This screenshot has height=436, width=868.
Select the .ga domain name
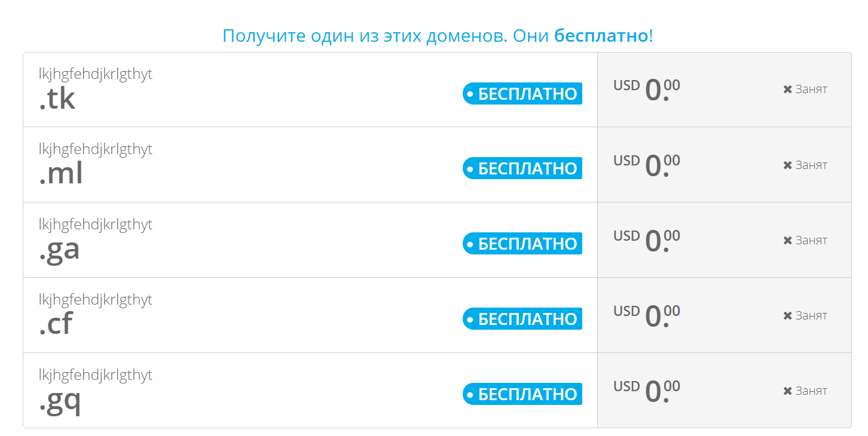pyautogui.click(x=60, y=250)
